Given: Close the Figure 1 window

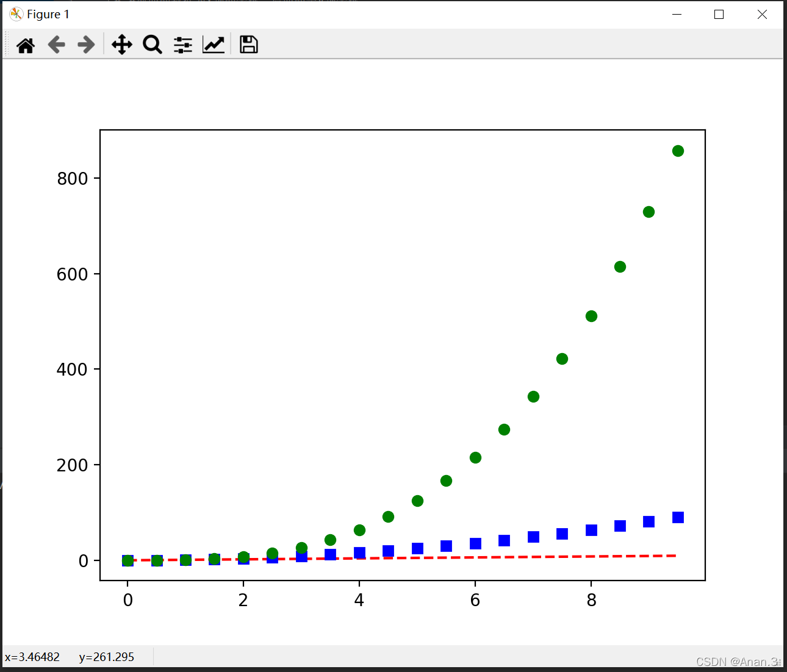Looking at the screenshot, I should [762, 14].
